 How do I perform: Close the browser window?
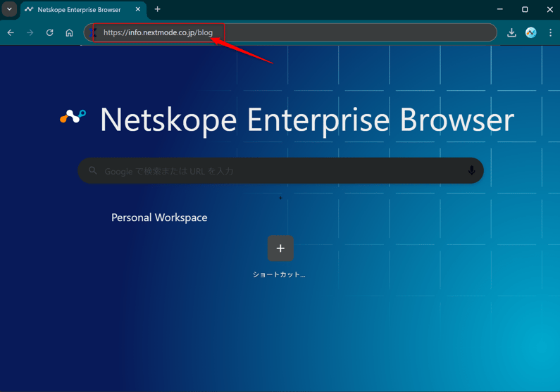[549, 9]
